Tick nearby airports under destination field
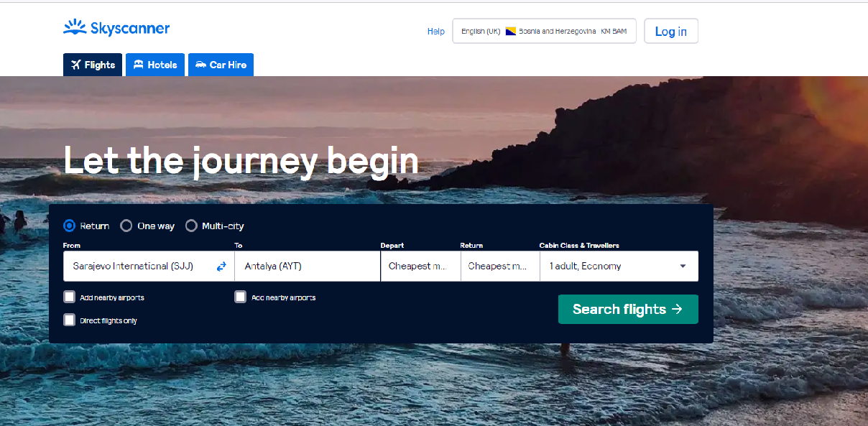Viewport: 868px width, 426px height. click(241, 297)
